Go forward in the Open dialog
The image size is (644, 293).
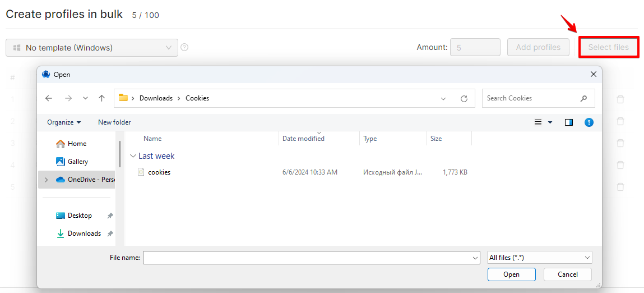(68, 98)
